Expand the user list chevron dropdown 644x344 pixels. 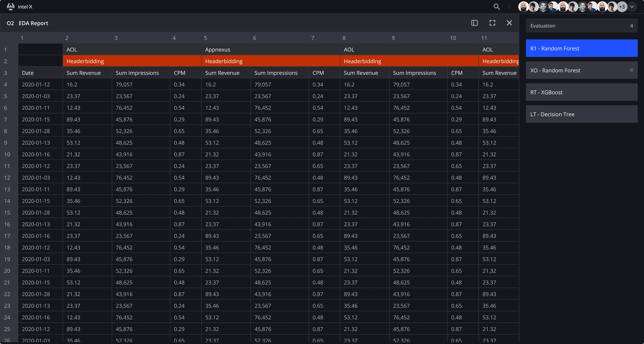pyautogui.click(x=632, y=7)
